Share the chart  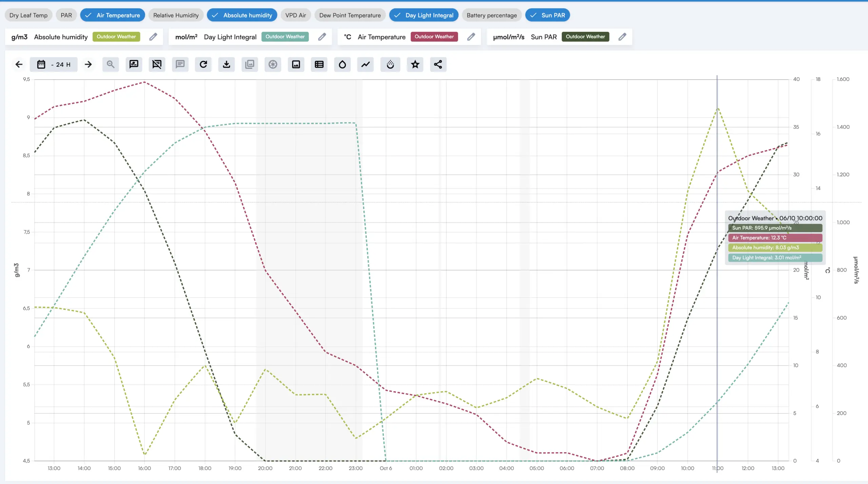click(438, 64)
